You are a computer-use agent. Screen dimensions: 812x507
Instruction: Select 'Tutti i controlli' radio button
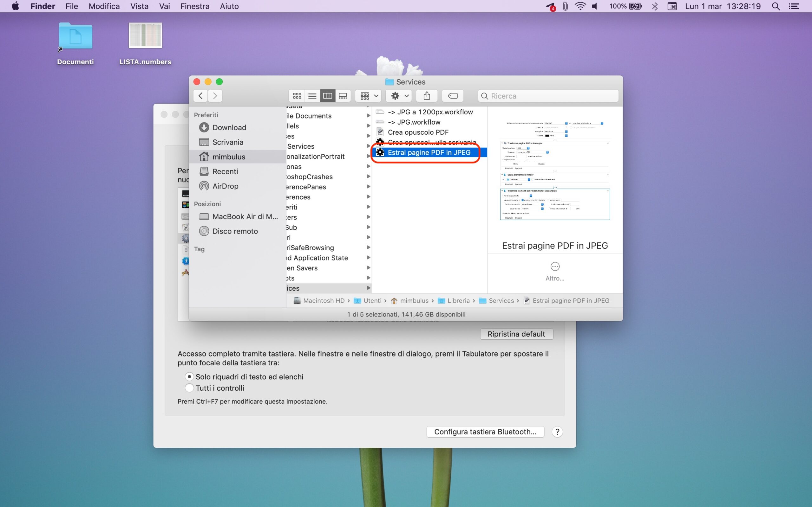(x=190, y=388)
